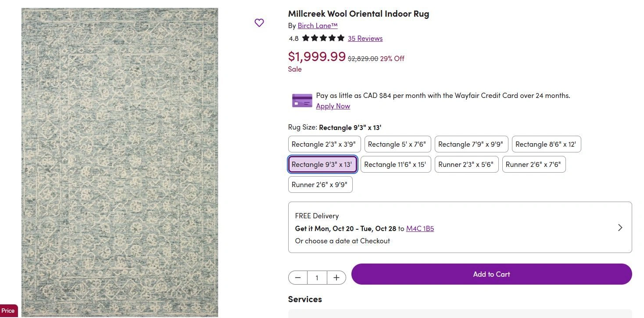Image resolution: width=644 pixels, height=318 pixels.
Task: Select Rectangle 2'3" x 3'9" size
Action: click(324, 144)
